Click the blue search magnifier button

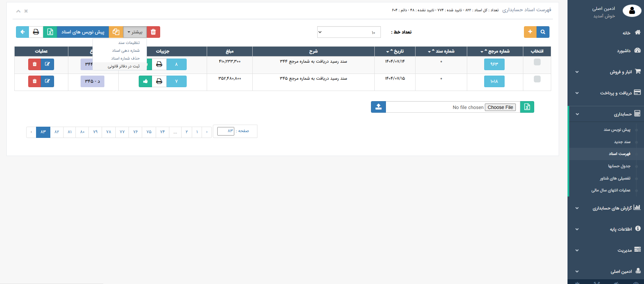(x=543, y=32)
